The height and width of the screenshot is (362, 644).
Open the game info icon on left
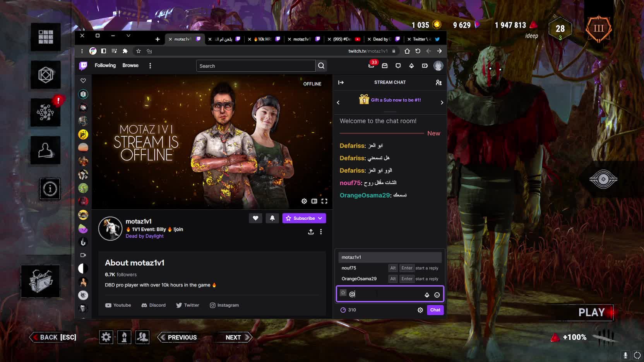50,189
